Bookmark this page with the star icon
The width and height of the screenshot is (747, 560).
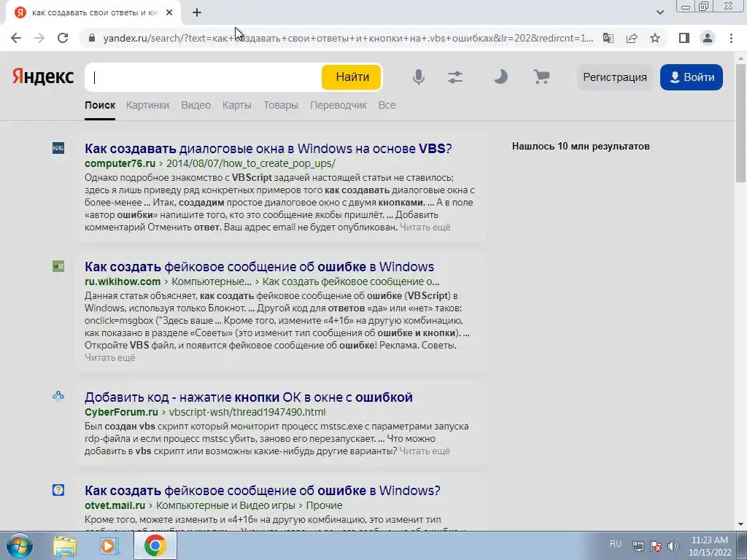655,38
